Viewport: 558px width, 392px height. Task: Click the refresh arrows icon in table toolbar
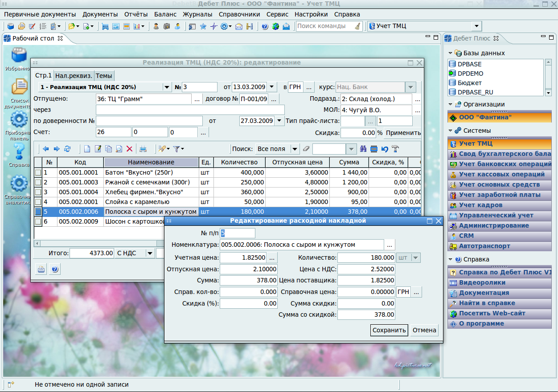(68, 149)
